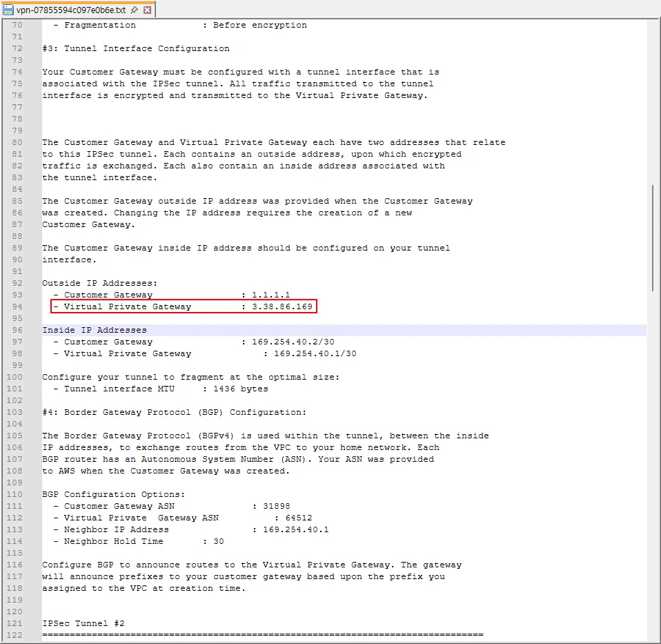This screenshot has width=661, height=644.
Task: Place cursor on 169.254.40.2/30 address
Action: point(293,342)
